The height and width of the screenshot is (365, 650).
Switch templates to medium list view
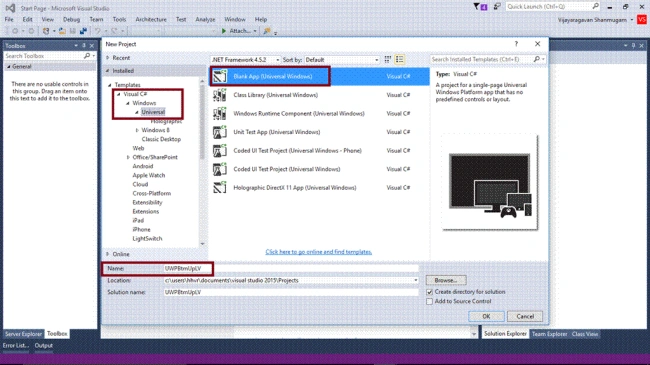(400, 60)
